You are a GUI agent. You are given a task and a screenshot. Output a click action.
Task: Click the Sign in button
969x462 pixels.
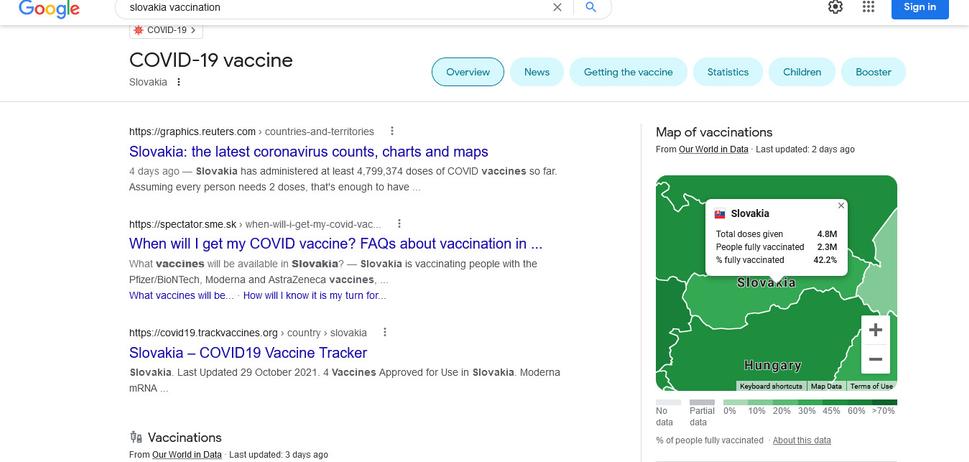[920, 7]
